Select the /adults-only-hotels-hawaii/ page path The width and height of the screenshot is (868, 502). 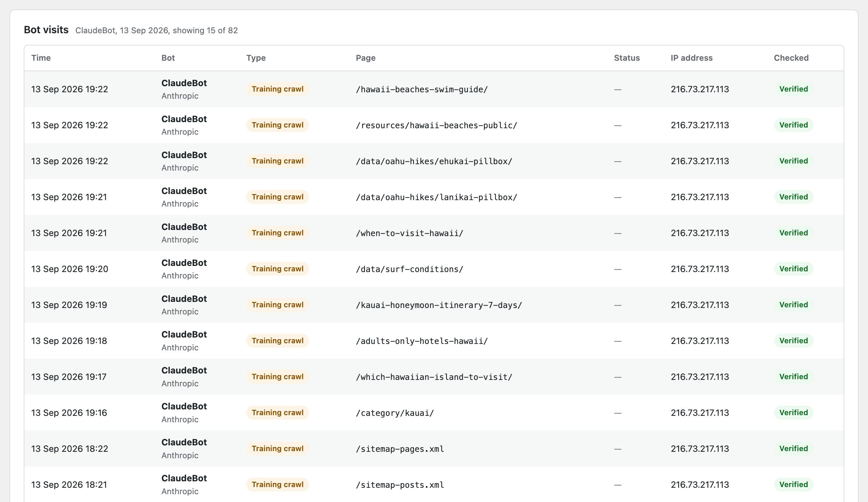coord(421,341)
